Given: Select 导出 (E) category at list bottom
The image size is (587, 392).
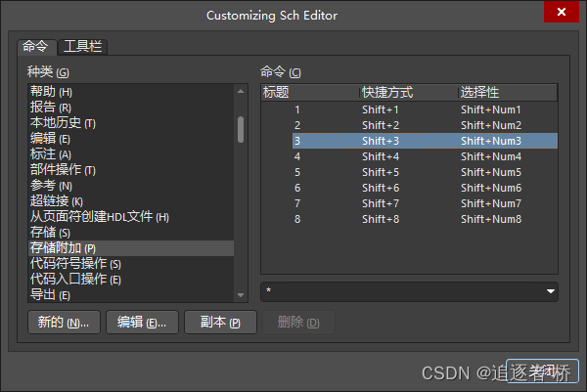Looking at the screenshot, I should click(50, 295).
